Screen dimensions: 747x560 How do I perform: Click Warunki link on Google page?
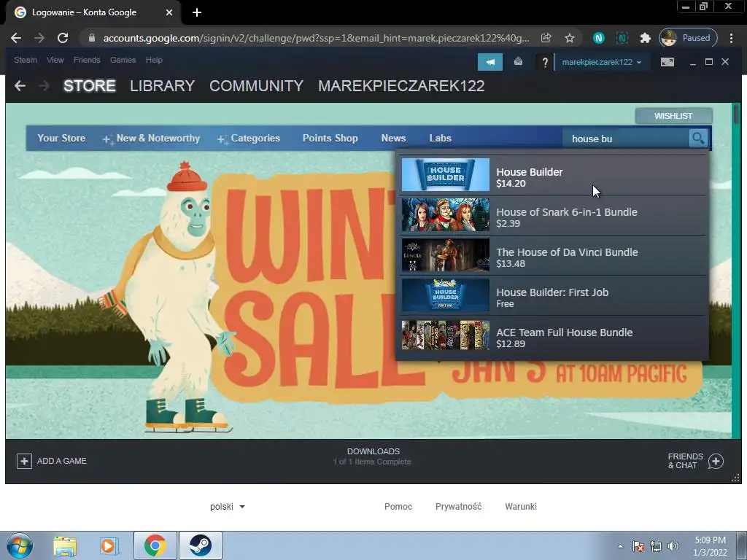click(x=521, y=507)
